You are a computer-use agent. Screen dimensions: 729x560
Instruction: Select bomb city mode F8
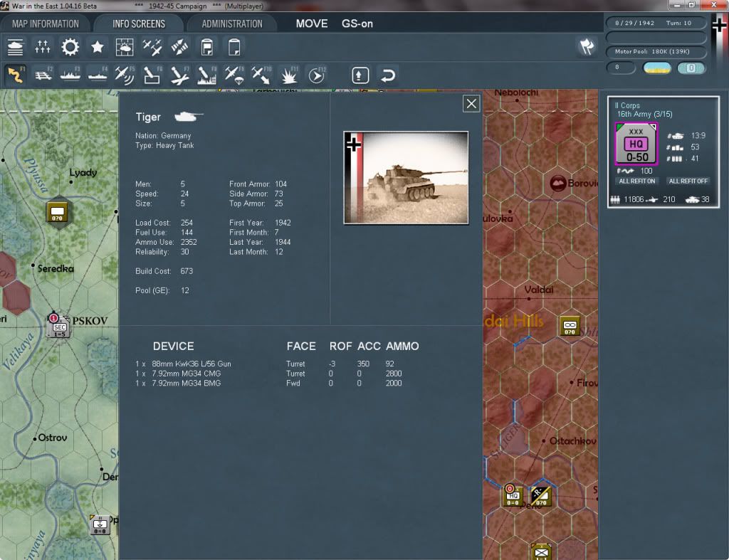[206, 75]
